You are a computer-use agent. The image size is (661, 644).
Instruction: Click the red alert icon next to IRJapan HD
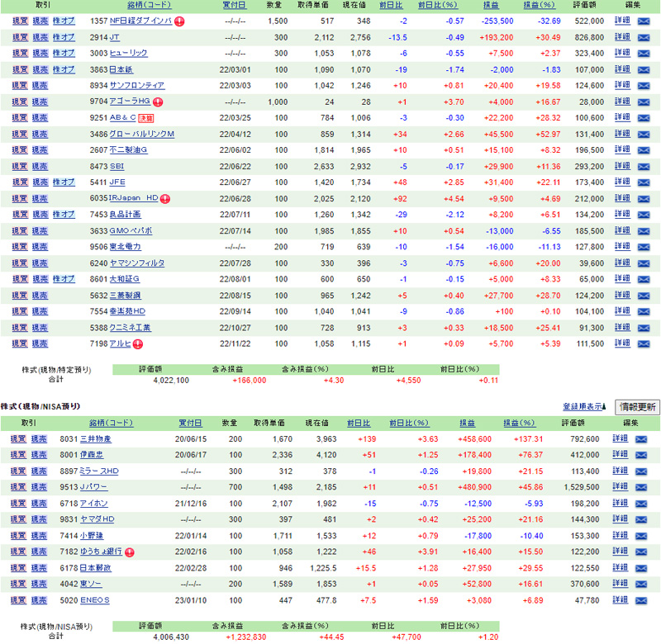click(165, 199)
